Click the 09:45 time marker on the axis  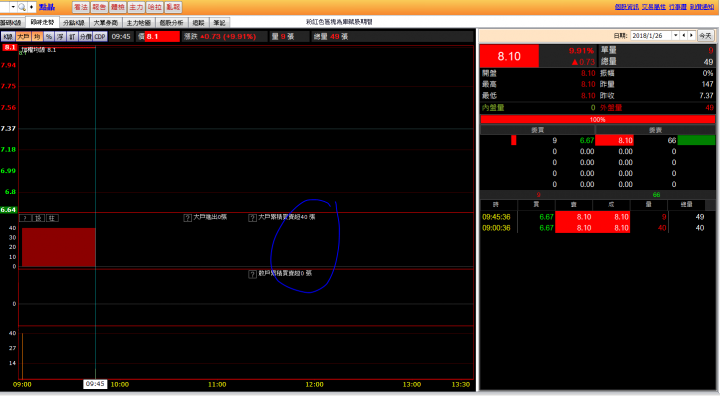point(95,384)
